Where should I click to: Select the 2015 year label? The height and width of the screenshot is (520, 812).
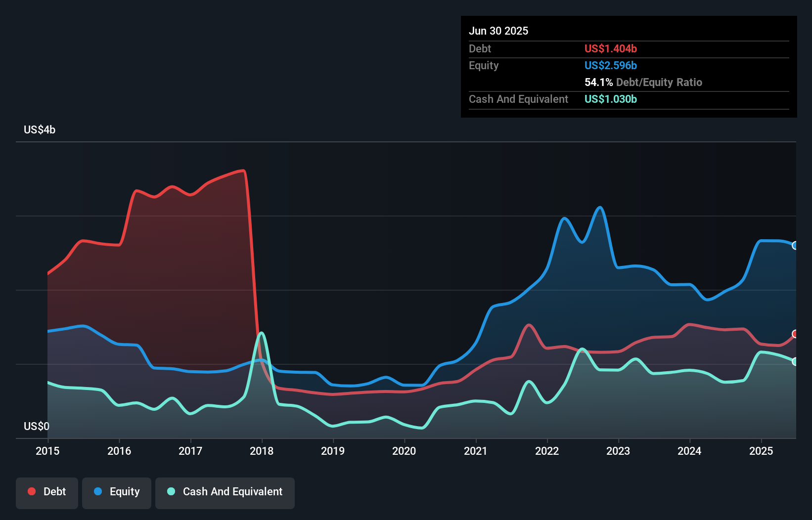click(47, 451)
